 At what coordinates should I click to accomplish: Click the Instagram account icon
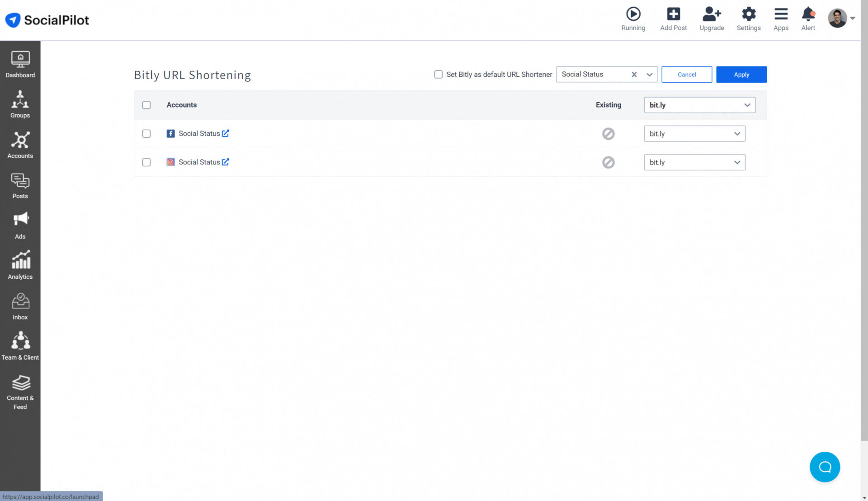tap(170, 162)
